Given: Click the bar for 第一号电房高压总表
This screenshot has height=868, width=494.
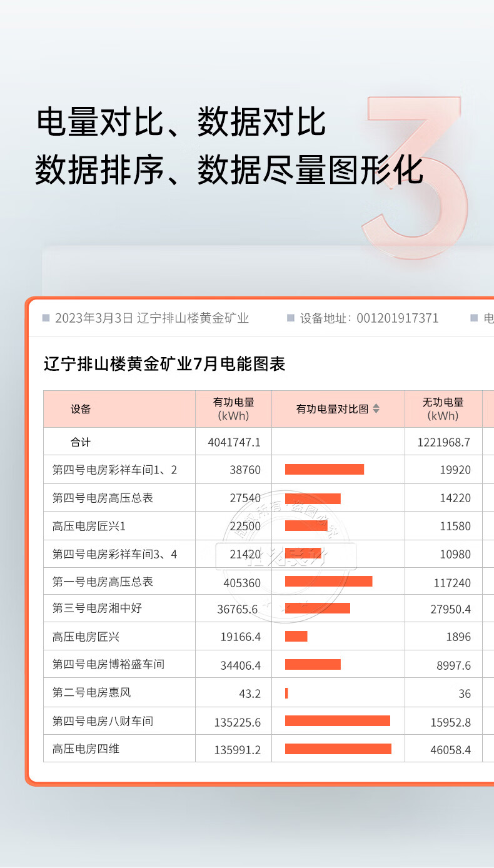Looking at the screenshot, I should [328, 582].
